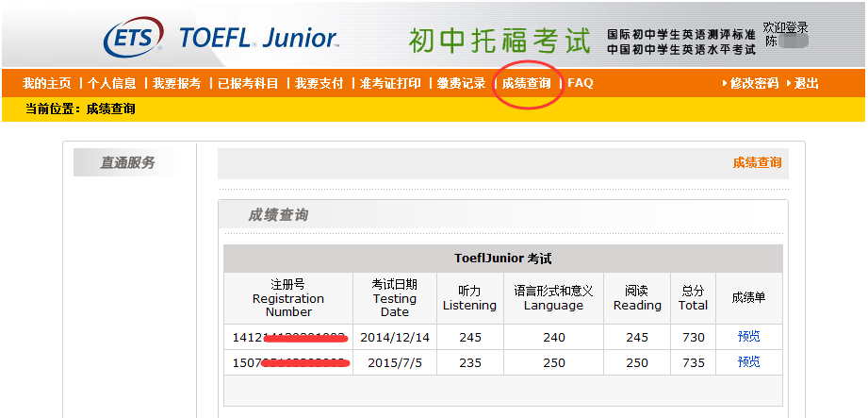Preview score report for 2015/7/5 test

pyautogui.click(x=748, y=362)
